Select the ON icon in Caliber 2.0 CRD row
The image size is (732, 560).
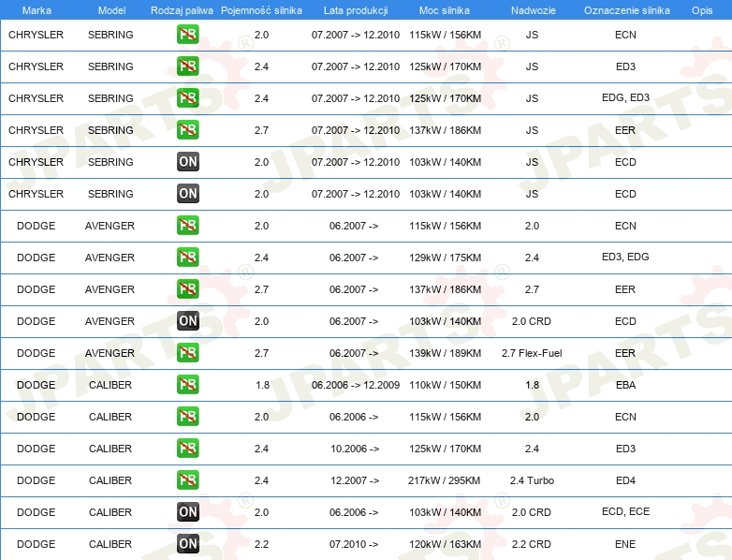pos(187,512)
